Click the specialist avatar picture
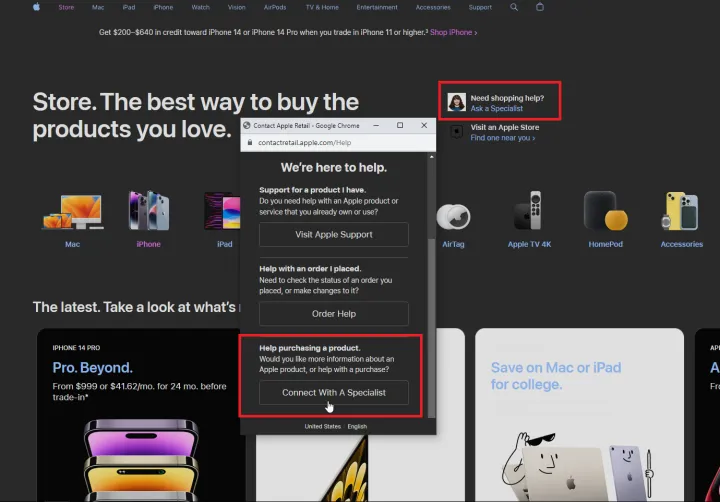This screenshot has width=720, height=502. [x=456, y=102]
